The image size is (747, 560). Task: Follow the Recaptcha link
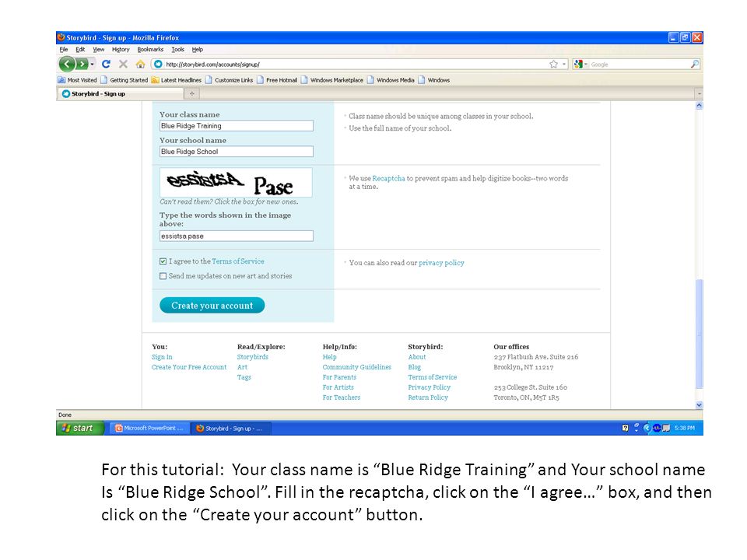[x=388, y=179]
